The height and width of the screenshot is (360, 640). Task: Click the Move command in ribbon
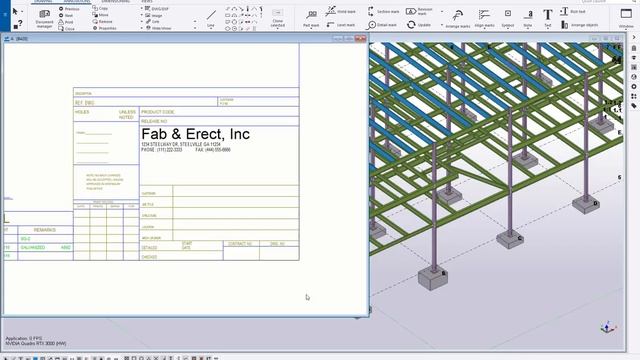100,15
